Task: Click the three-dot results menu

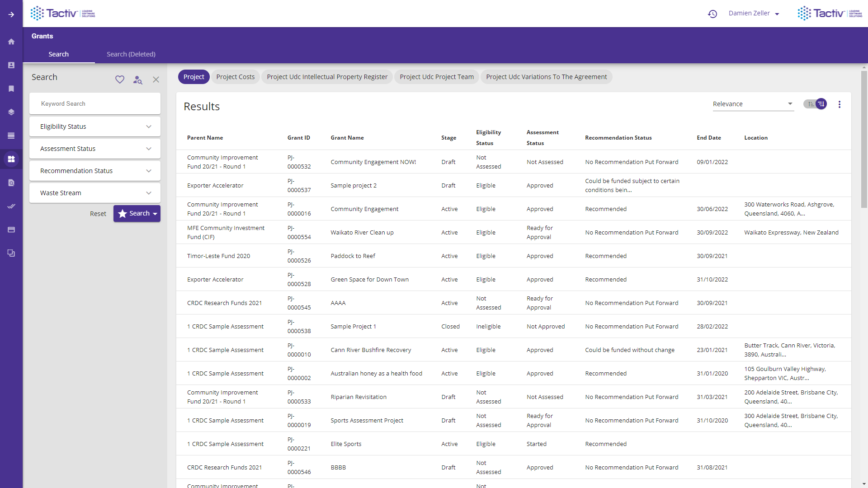Action: (840, 104)
